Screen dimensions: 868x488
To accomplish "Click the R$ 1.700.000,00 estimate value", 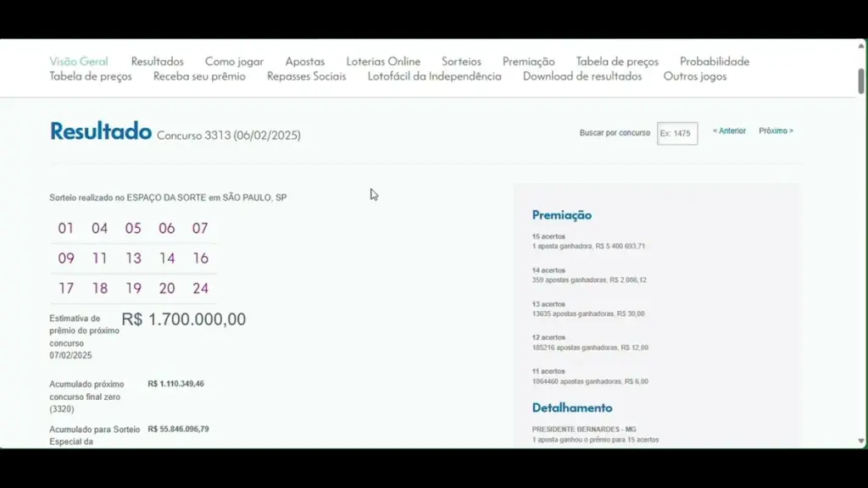I will [183, 319].
